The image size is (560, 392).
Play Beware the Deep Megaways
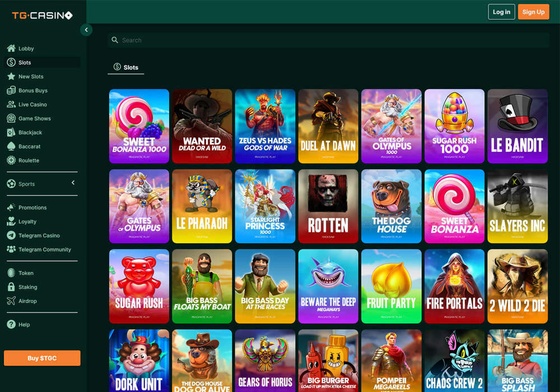328,286
